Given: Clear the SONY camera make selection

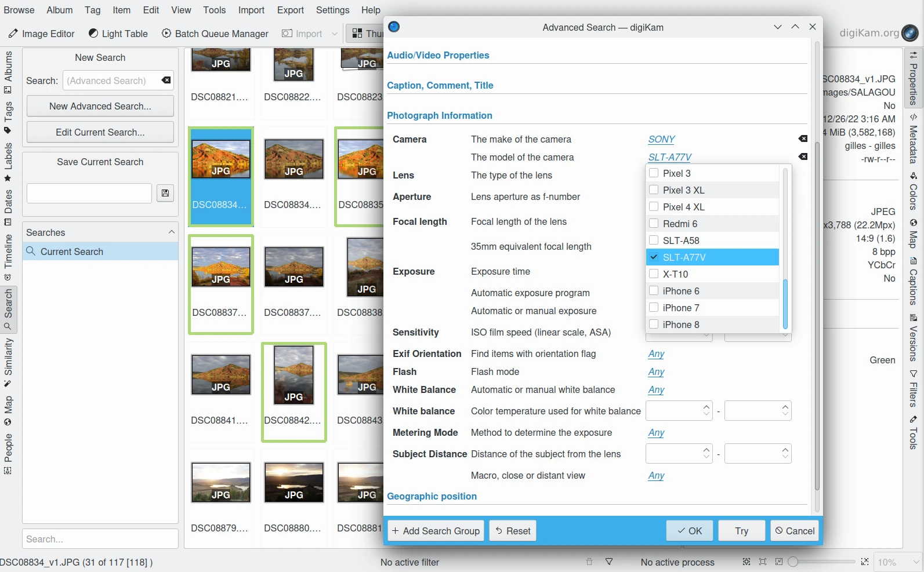Looking at the screenshot, I should 803,139.
